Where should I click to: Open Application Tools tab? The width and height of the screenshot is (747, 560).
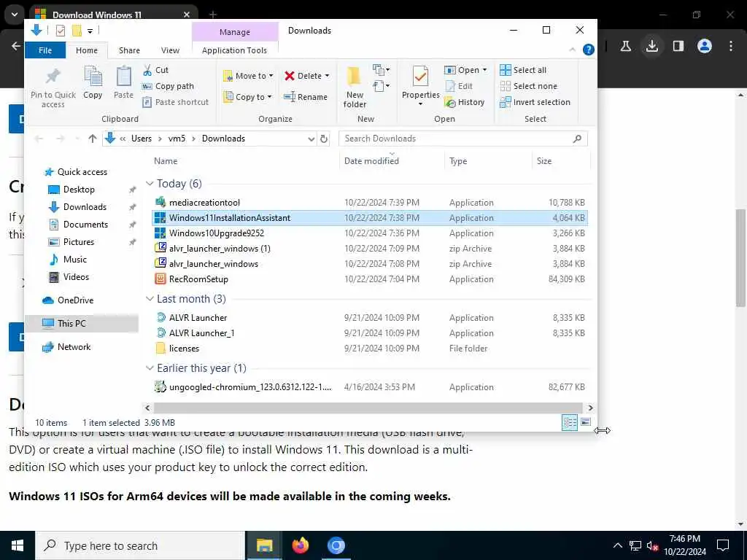[x=234, y=50]
